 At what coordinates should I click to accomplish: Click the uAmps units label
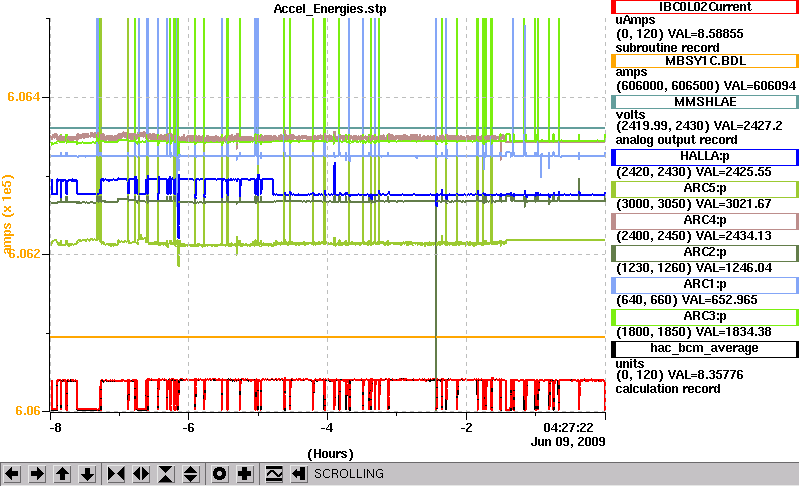click(x=635, y=20)
